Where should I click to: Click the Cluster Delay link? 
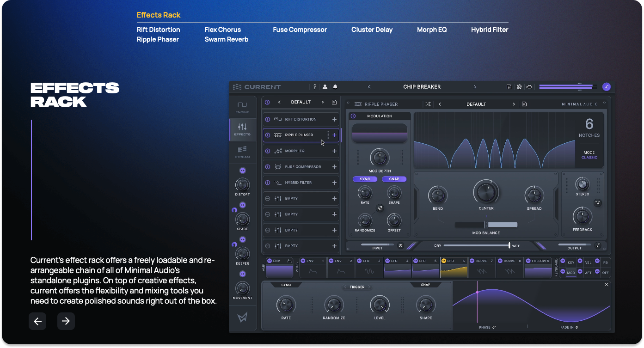[x=372, y=30]
